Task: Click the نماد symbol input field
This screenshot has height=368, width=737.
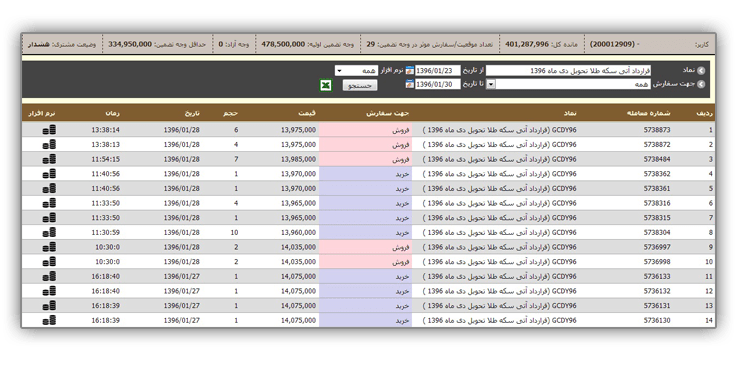Action: [x=568, y=70]
